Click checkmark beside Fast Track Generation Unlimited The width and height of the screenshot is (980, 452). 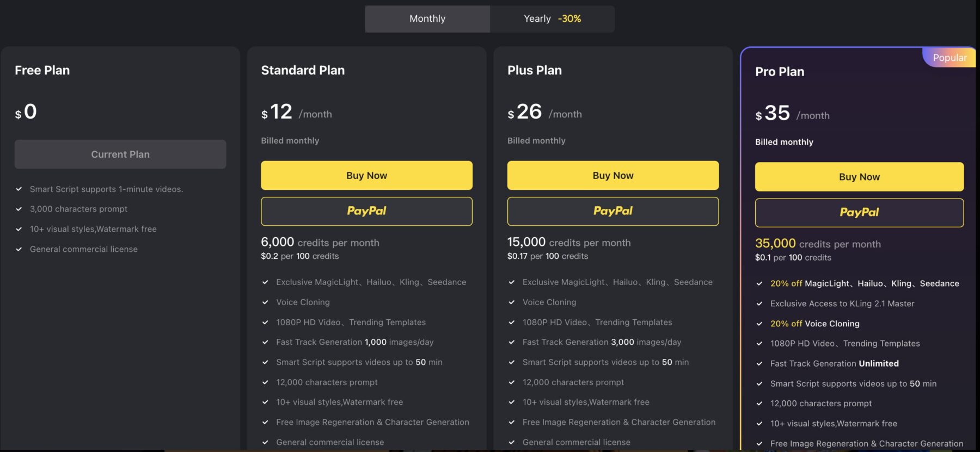759,363
